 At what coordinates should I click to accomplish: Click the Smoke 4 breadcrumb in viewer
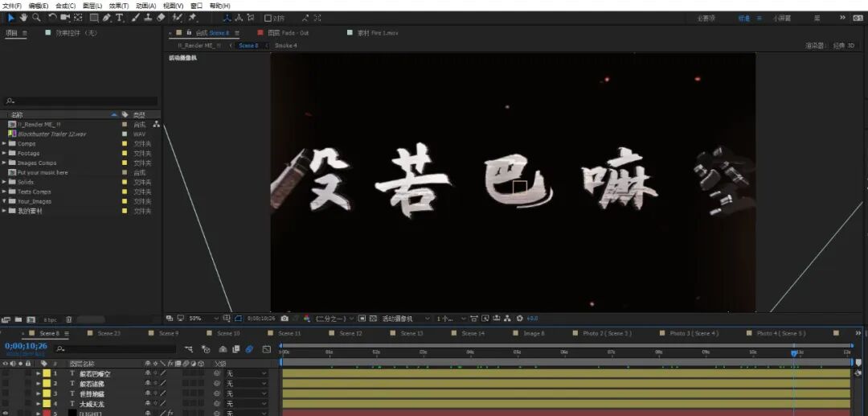click(x=285, y=45)
